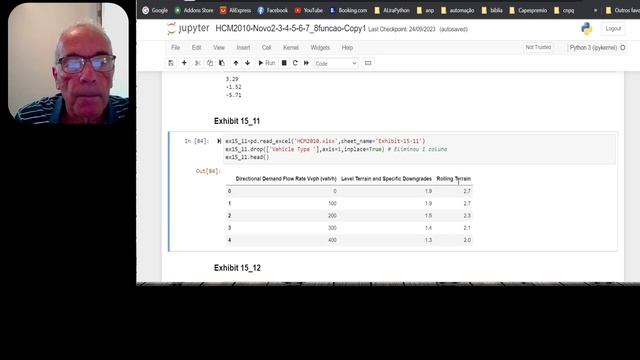Open the Outros favoritos folder
Screen dimensions: 640x360
tap(622, 11)
